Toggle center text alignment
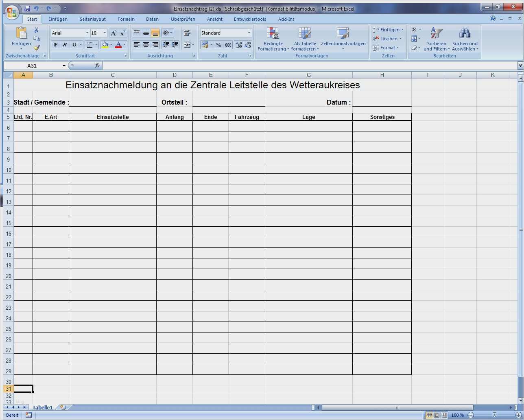 pyautogui.click(x=146, y=45)
